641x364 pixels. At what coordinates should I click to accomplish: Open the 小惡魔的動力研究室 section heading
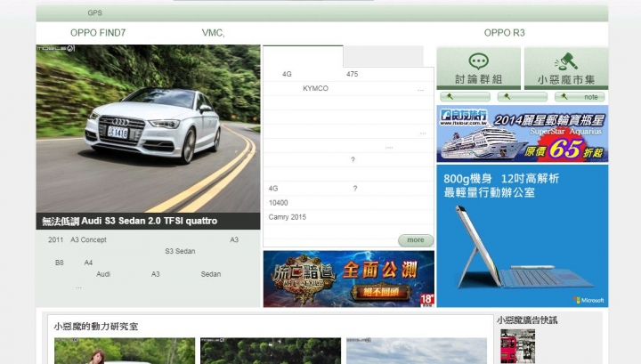coord(96,327)
